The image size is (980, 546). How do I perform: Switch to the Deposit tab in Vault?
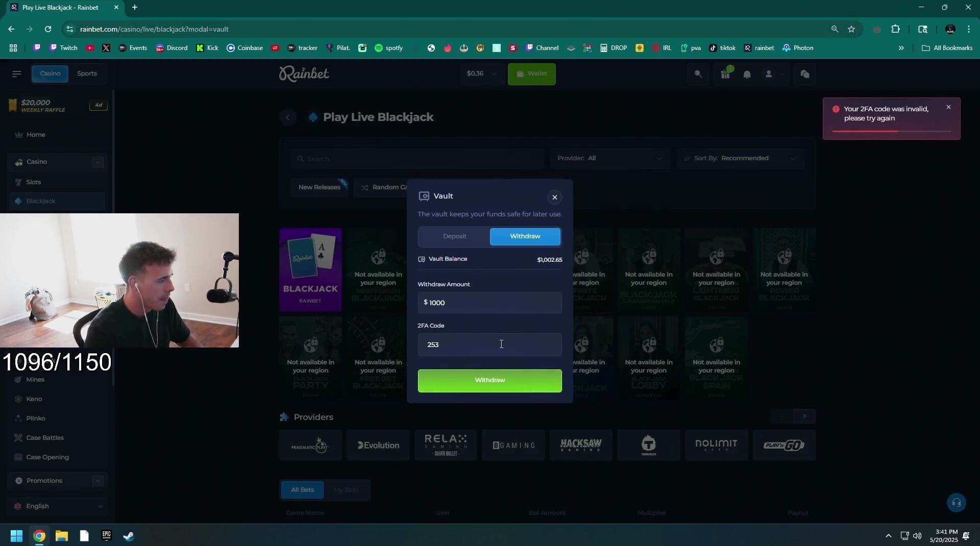pyautogui.click(x=454, y=236)
